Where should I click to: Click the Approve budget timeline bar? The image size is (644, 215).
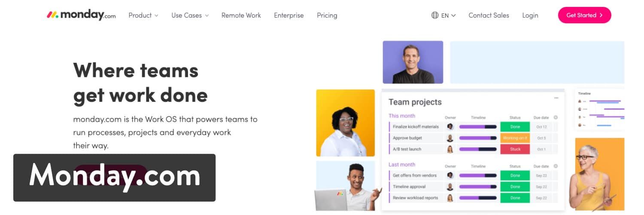pos(478,138)
